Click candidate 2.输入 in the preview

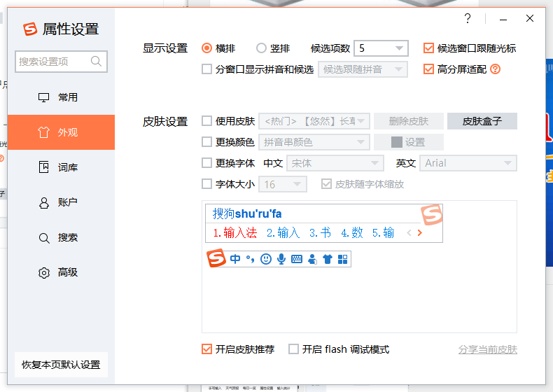click(x=283, y=233)
